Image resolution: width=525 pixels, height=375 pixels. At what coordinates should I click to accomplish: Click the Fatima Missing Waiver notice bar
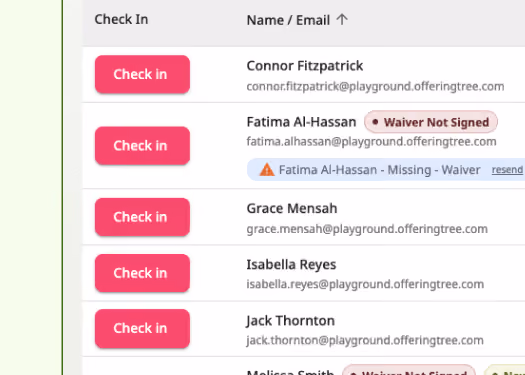pos(386,170)
